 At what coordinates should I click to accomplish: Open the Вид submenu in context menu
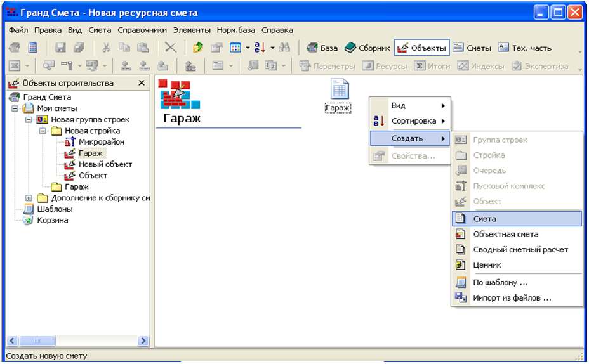pos(410,106)
